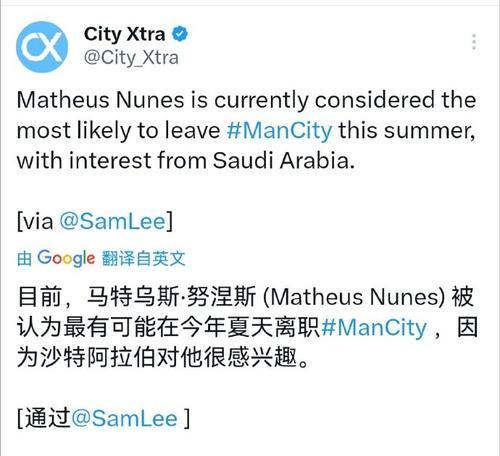500x456 pixels.
Task: Open #ManCity hashtag in English text
Action: [279, 130]
